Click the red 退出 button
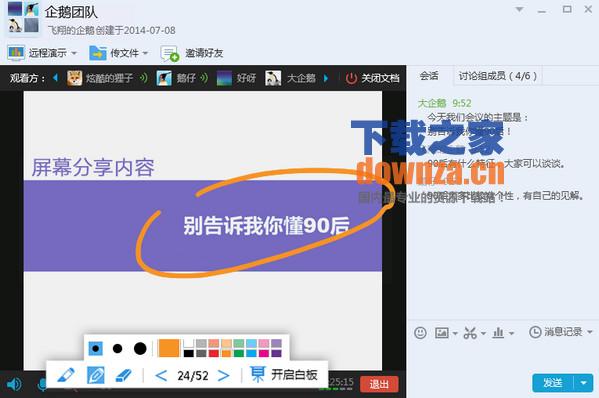 click(x=379, y=384)
